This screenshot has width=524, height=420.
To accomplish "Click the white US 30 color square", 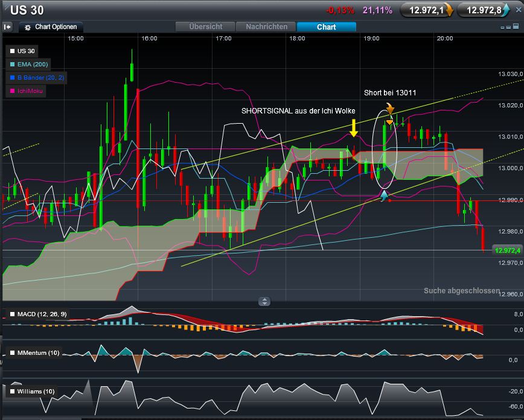I will [12, 51].
